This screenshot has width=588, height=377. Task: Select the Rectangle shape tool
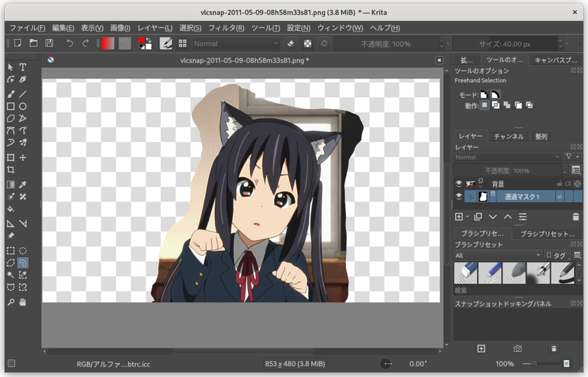(10, 106)
